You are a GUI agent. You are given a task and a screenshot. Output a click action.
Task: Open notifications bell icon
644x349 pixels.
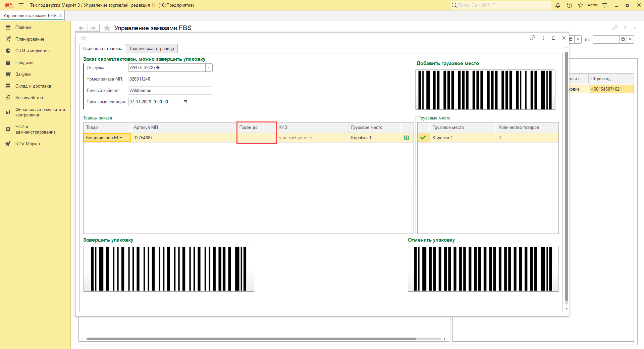558,5
